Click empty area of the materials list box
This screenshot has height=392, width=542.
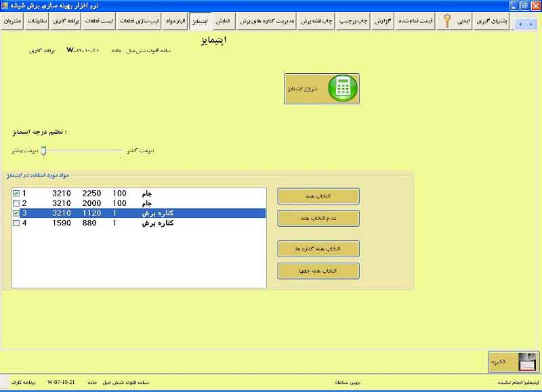(x=139, y=257)
